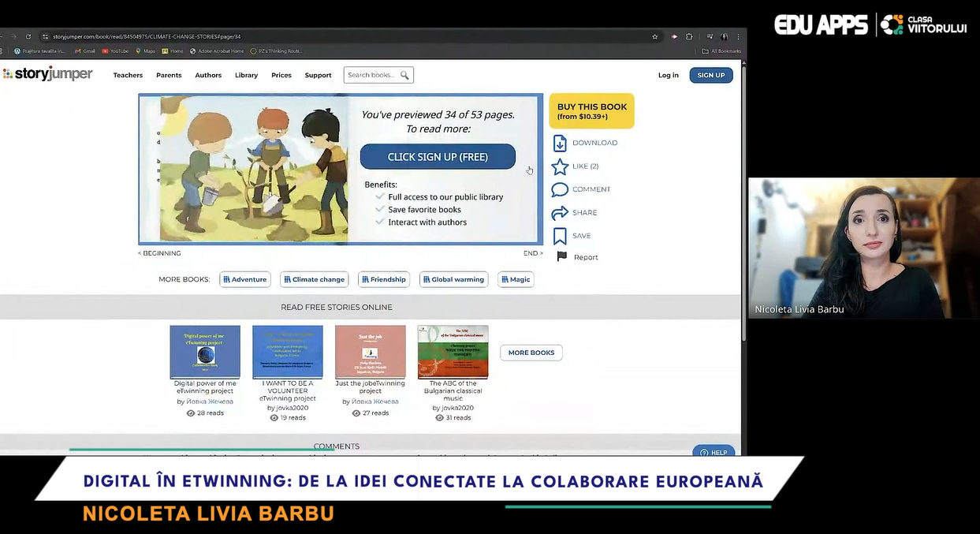The image size is (980, 534).
Task: Open the Support menu
Action: (x=318, y=75)
